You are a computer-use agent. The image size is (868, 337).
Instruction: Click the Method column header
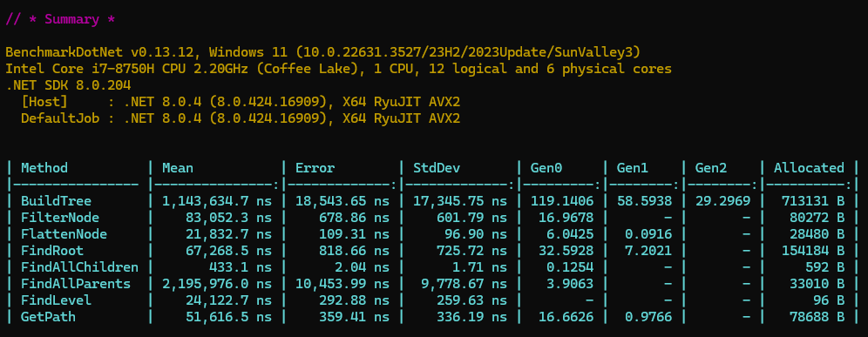44,168
